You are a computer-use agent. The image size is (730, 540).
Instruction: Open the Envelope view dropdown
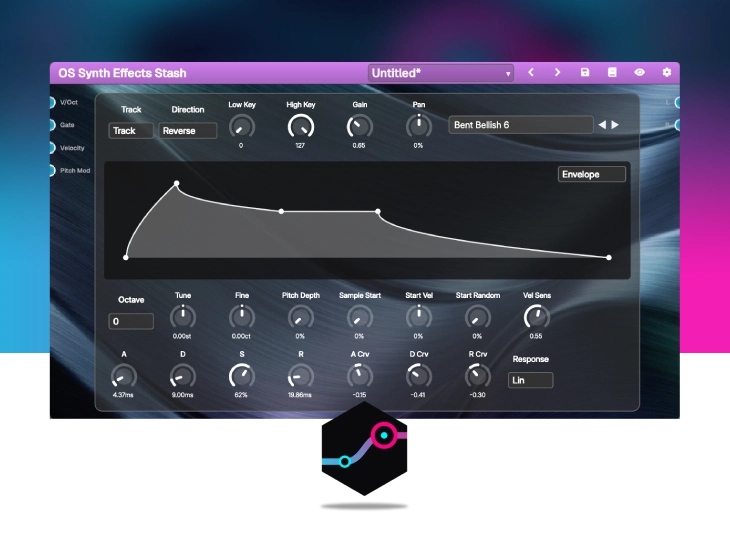point(591,174)
